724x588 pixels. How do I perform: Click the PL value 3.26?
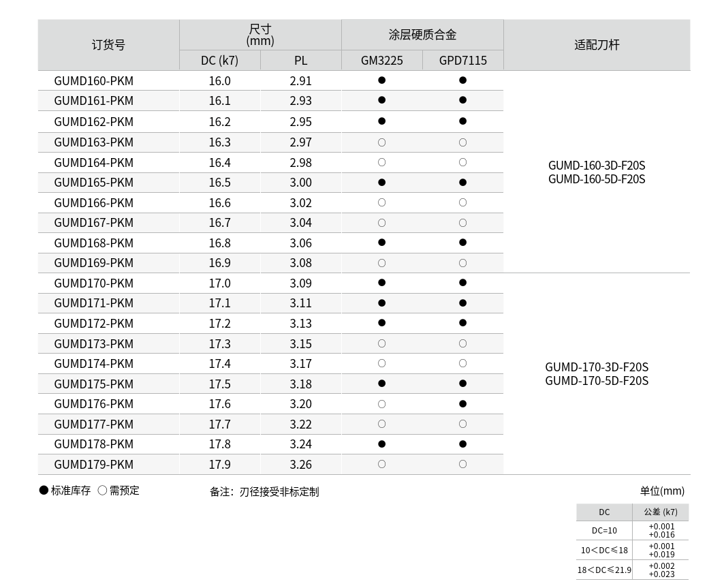pos(300,464)
